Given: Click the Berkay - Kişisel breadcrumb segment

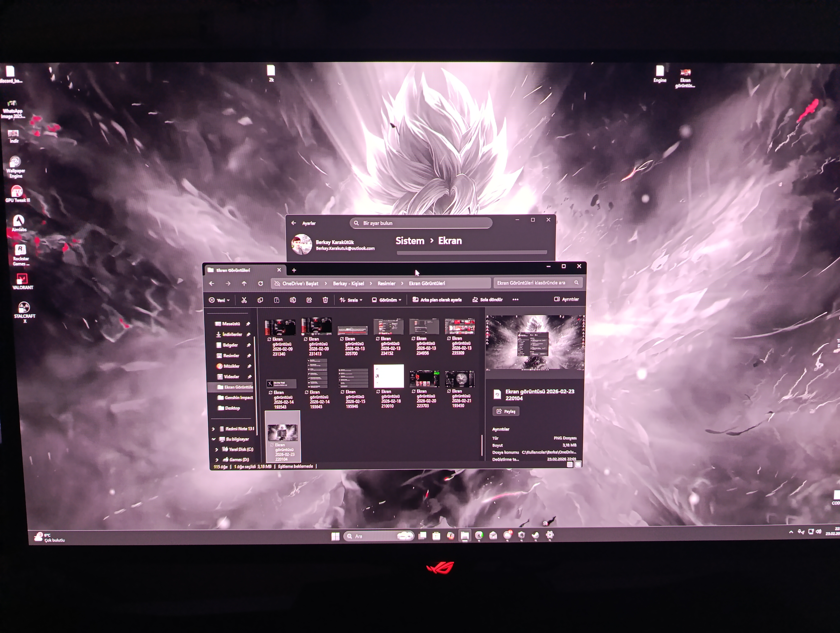Looking at the screenshot, I should point(348,283).
